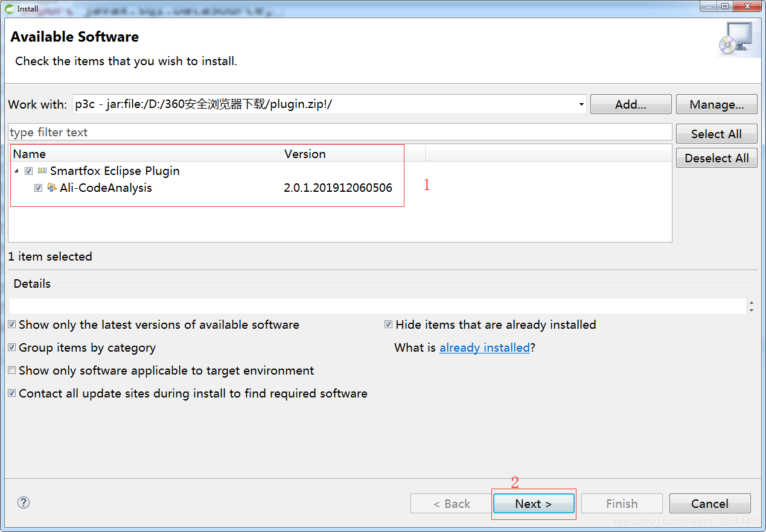Open the Manage... button

coord(717,104)
